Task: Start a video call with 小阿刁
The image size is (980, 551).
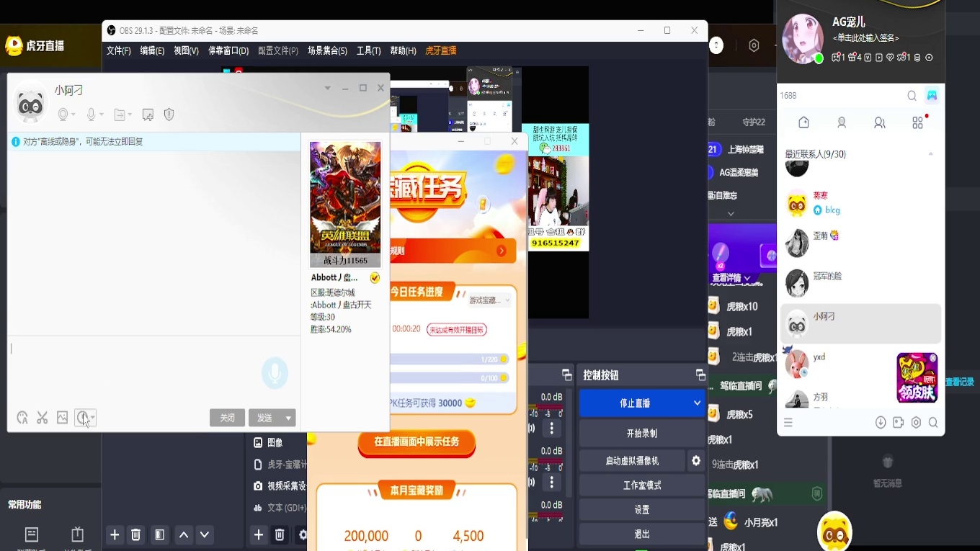Action: point(63,115)
